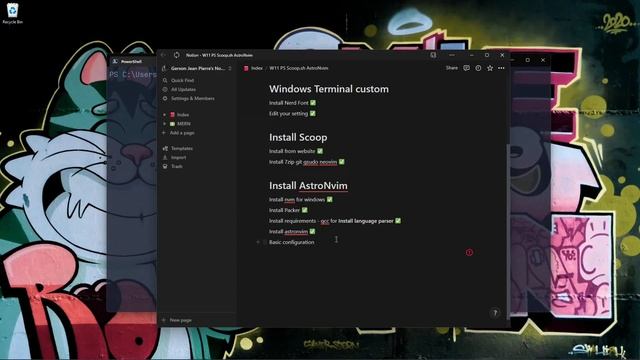Click the red circled warning icon

coord(469,252)
